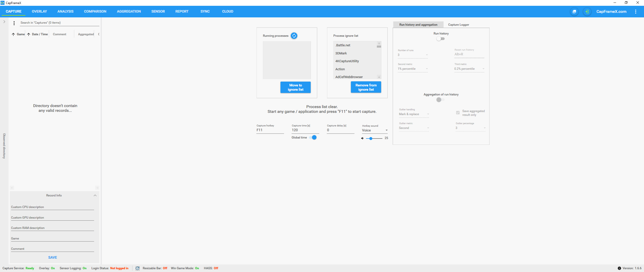Image resolution: width=644 pixels, height=272 pixels.
Task: Click the green login icon
Action: pos(587,12)
